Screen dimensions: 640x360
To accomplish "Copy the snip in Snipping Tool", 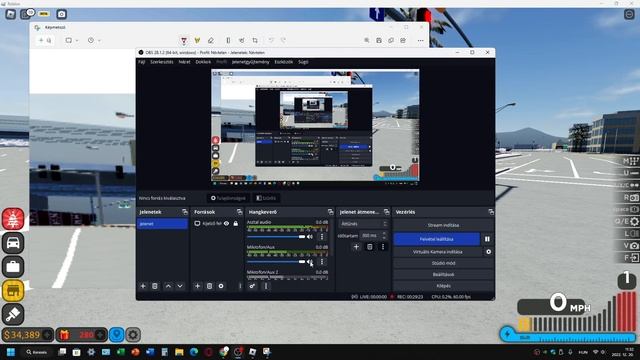I will point(391,40).
